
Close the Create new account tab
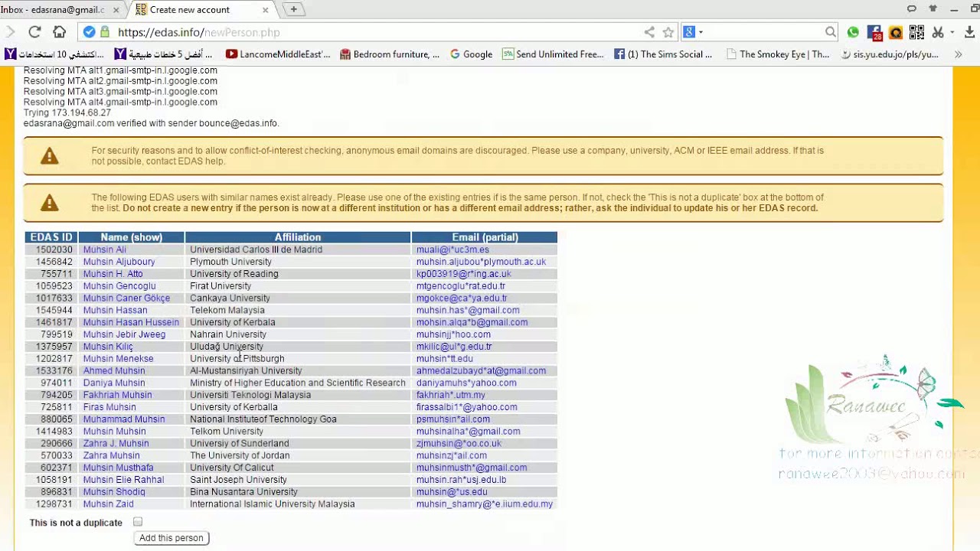tap(266, 10)
